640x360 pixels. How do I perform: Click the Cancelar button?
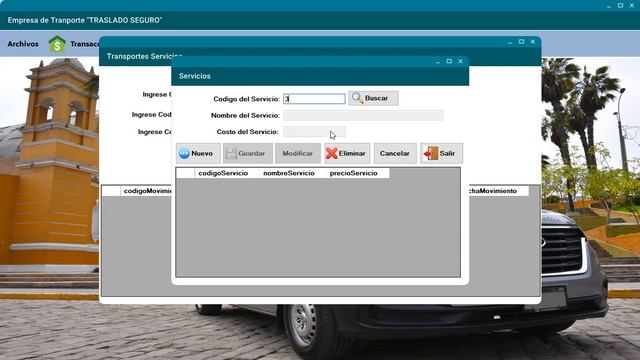point(395,153)
